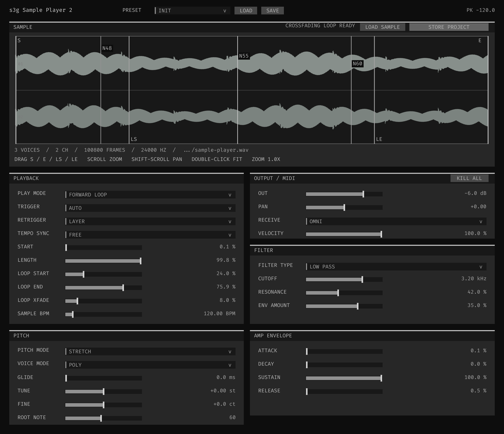Click the 0.5 % release value
Image resolution: width=504 pixels, height=434 pixels.
[478, 391]
